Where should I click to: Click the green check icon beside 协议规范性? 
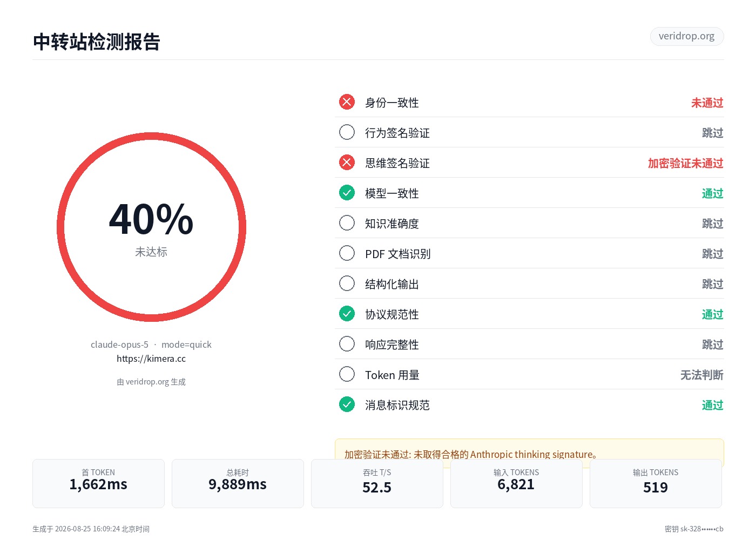coord(347,314)
